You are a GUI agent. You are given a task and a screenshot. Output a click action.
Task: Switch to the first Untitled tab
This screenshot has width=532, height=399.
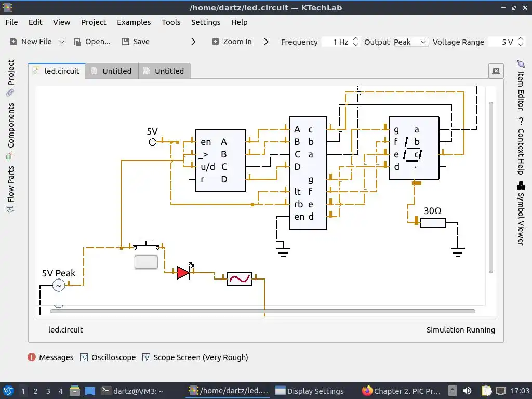112,71
